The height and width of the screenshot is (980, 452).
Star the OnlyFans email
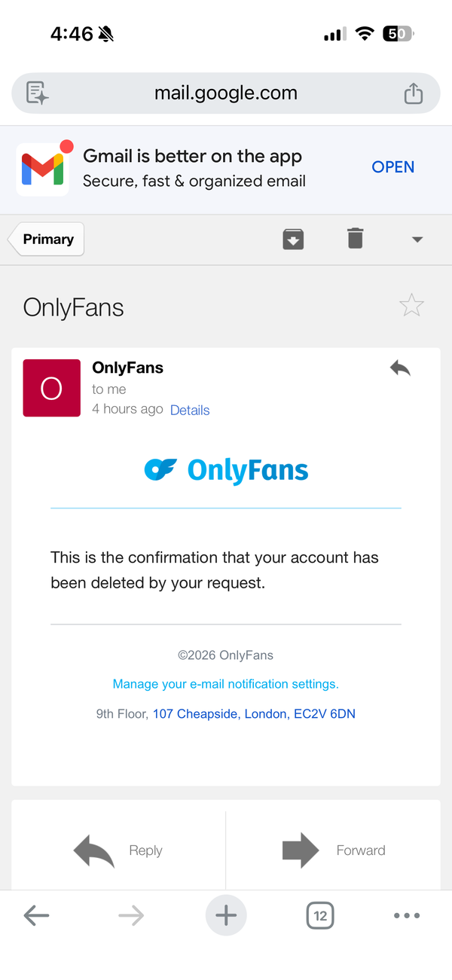click(411, 306)
